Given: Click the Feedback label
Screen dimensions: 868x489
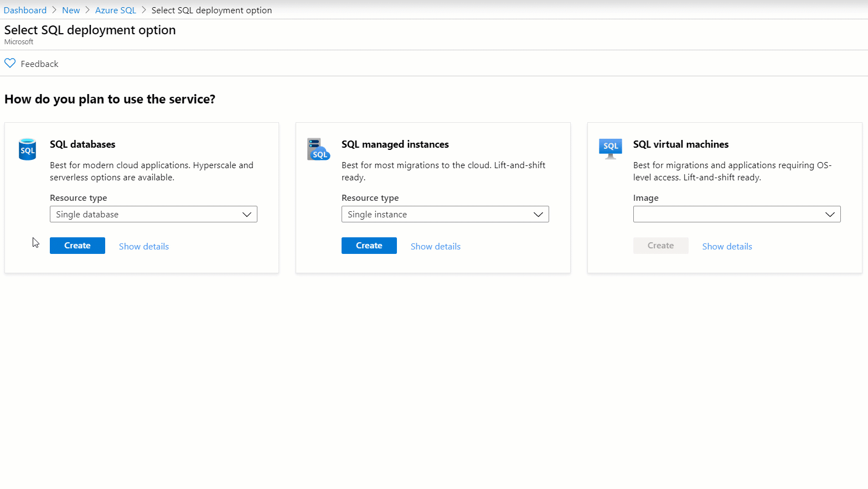Looking at the screenshot, I should (x=39, y=64).
